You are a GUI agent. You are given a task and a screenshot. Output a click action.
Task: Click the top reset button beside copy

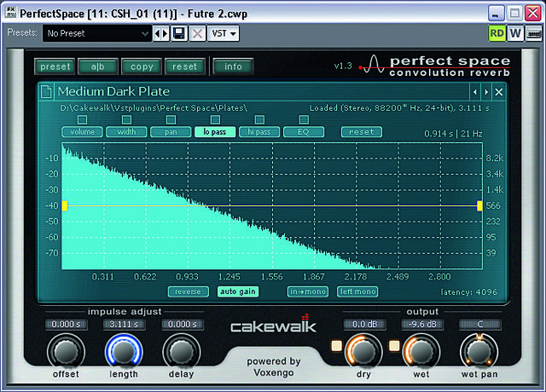[185, 66]
